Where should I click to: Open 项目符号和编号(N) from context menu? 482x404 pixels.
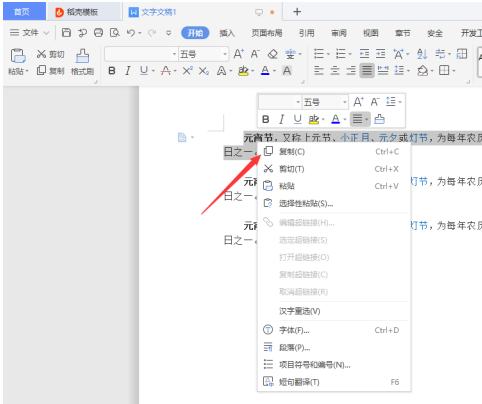(334, 365)
